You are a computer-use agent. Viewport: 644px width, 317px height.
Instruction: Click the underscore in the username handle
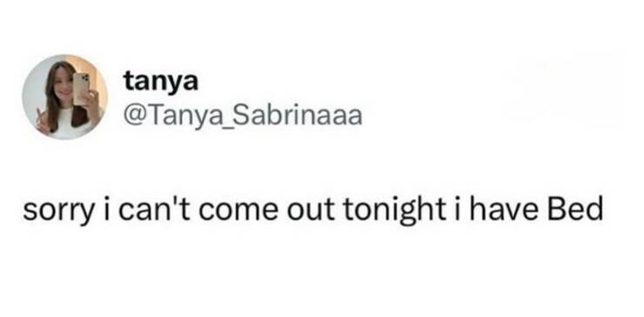[220, 126]
